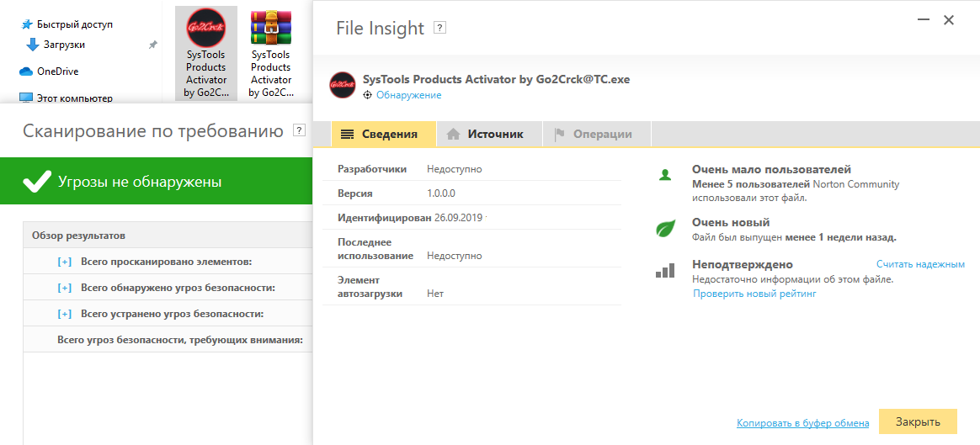Expand Всего обнаружено угроз безопасности row
Viewport: 980px width, 445px height.
coord(65,288)
